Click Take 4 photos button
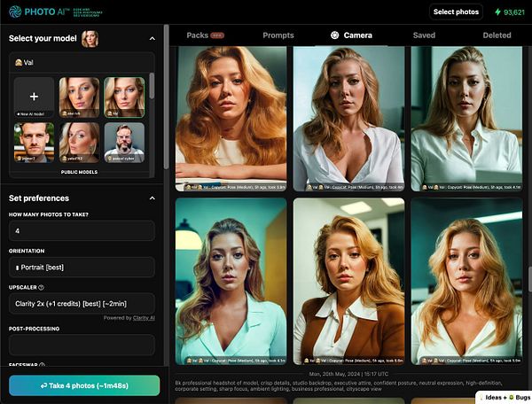532x404 pixels. pyautogui.click(x=84, y=385)
